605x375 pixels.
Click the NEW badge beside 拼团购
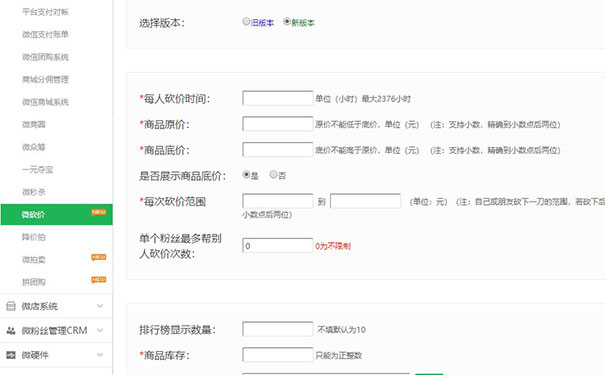click(98, 280)
